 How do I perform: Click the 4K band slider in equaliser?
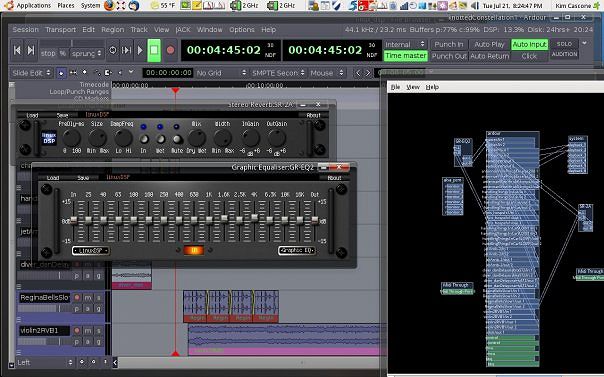pos(254,219)
